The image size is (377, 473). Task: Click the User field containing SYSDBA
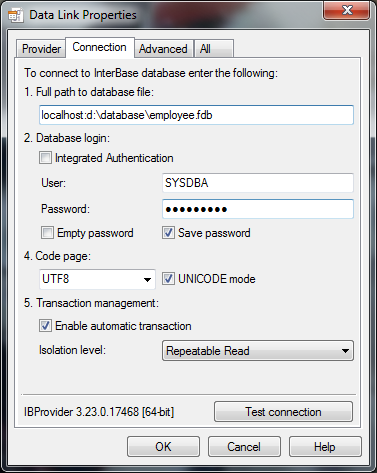pyautogui.click(x=258, y=183)
